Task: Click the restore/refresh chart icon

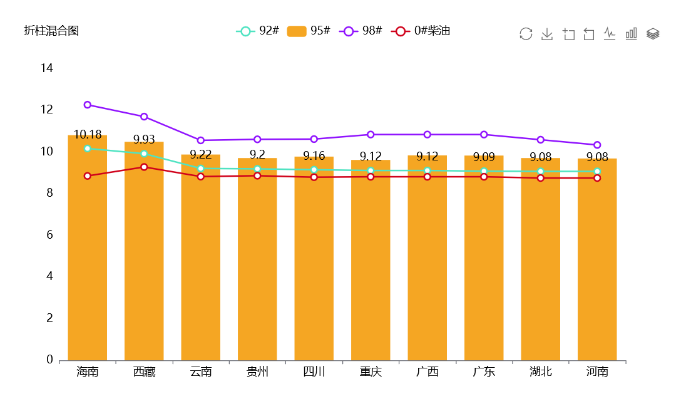Action: coord(526,34)
